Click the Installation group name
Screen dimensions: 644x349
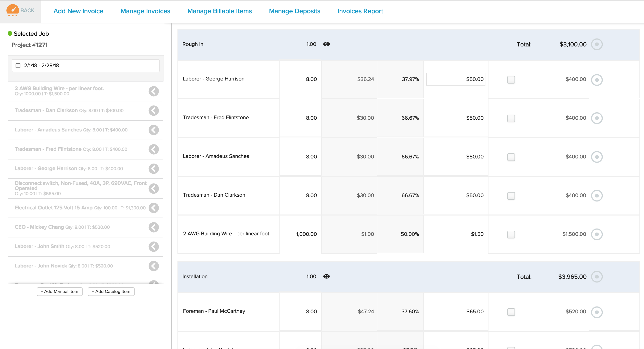pyautogui.click(x=195, y=277)
